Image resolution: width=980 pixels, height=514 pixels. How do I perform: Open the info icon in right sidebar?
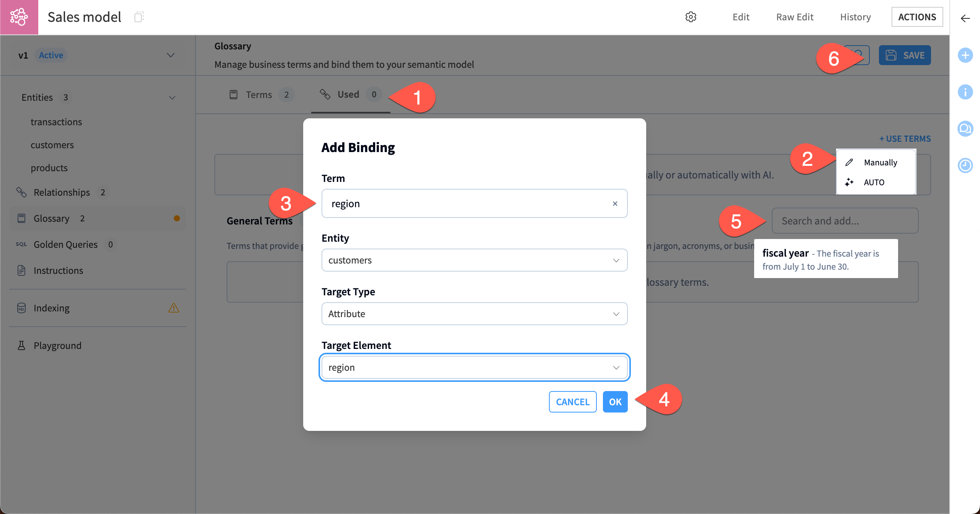965,92
